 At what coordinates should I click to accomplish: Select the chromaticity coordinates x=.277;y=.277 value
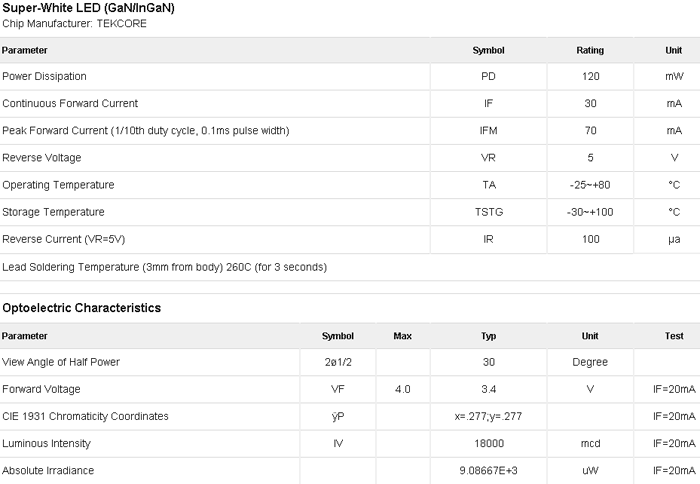[x=488, y=417]
